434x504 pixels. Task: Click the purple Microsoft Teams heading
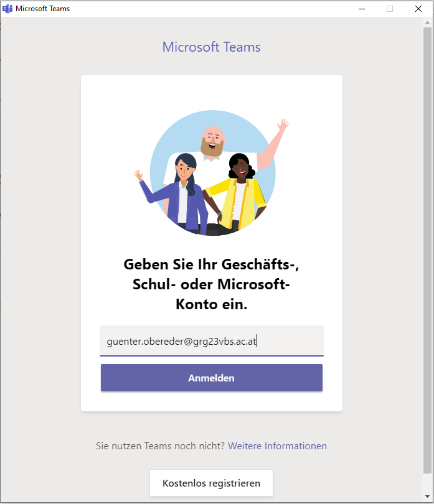pyautogui.click(x=211, y=47)
